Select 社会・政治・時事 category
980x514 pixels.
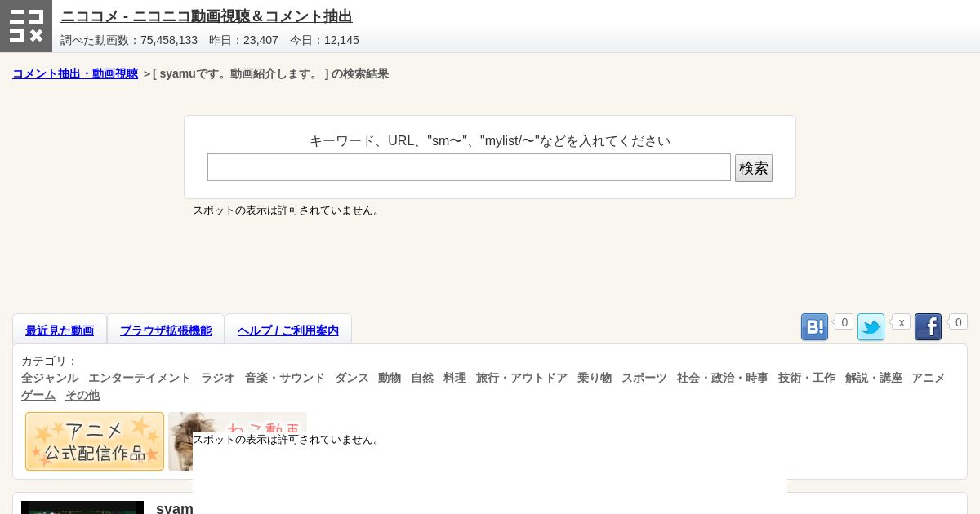point(723,378)
